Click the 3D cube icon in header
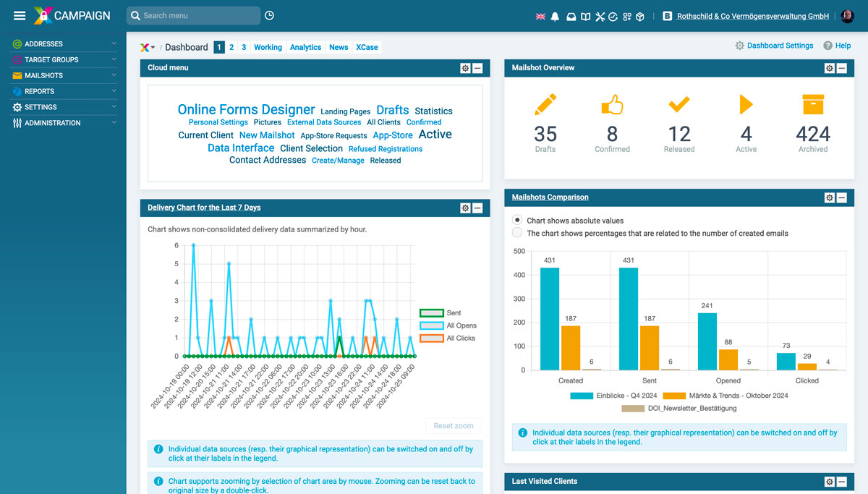Screen dimensions: 868x494 [x=640, y=16]
